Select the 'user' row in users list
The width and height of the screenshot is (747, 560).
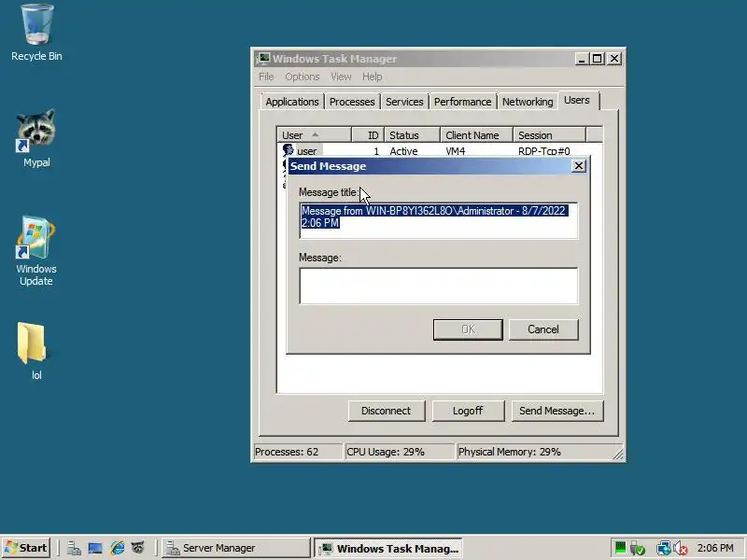[440, 151]
